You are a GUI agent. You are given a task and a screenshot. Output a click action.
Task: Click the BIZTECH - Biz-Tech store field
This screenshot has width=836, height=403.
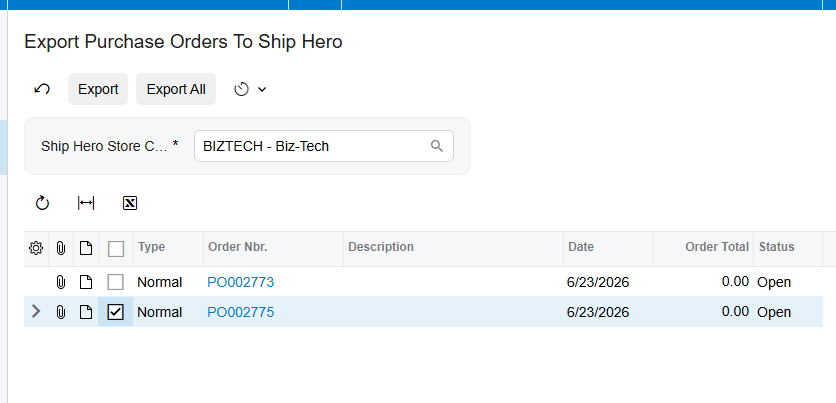click(324, 146)
